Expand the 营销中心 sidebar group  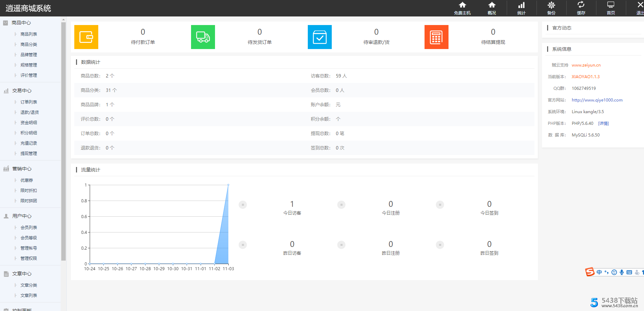22,169
